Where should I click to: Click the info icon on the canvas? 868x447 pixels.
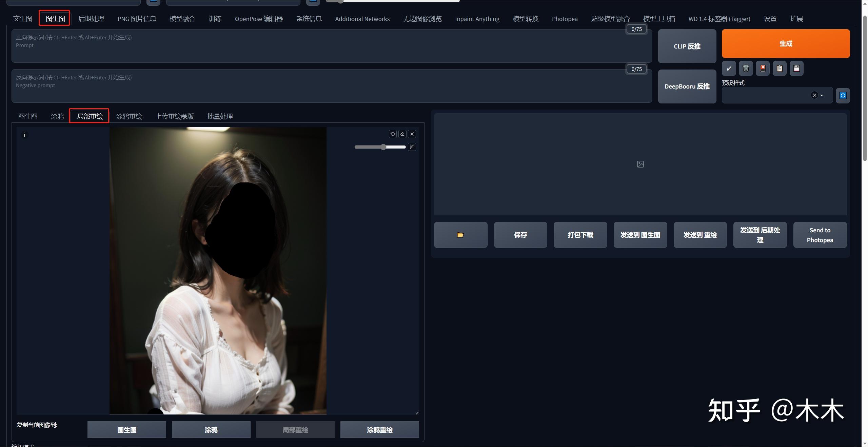(x=25, y=135)
